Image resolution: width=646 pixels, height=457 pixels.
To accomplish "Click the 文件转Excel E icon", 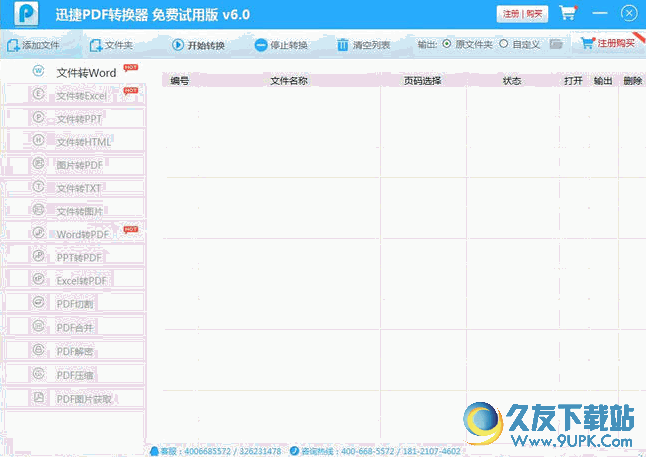I will pos(38,94).
